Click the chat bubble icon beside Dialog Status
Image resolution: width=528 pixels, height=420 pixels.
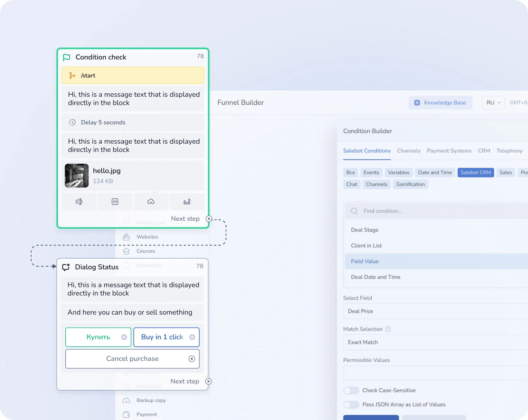pos(66,267)
